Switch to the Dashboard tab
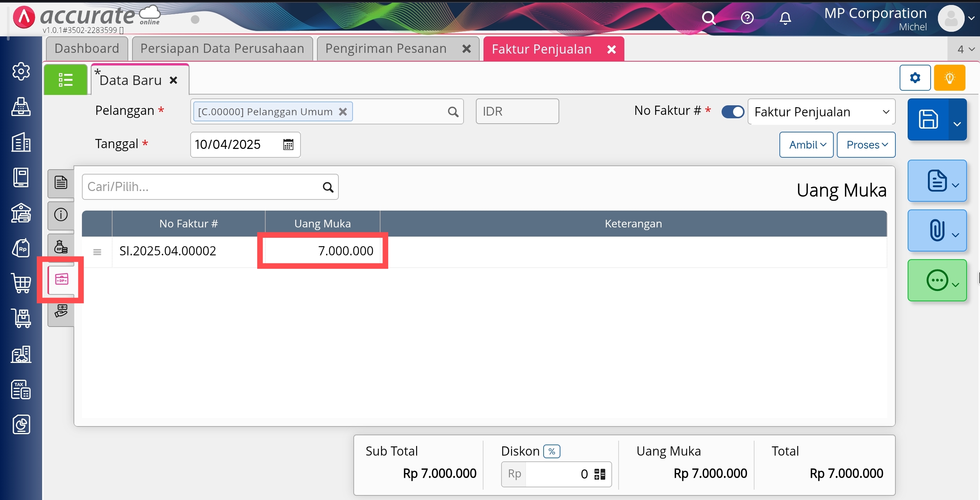Screen dimensions: 980x500 click(87, 49)
